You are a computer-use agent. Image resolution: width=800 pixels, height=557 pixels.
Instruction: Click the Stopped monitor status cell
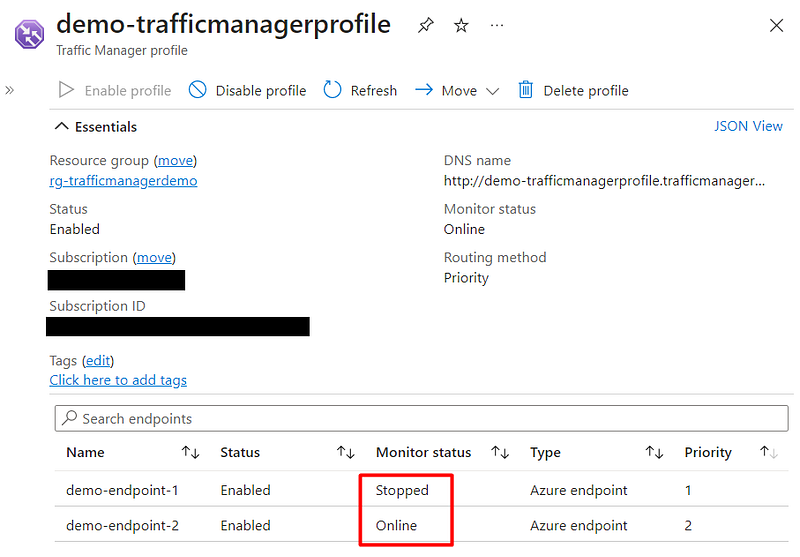click(x=402, y=490)
